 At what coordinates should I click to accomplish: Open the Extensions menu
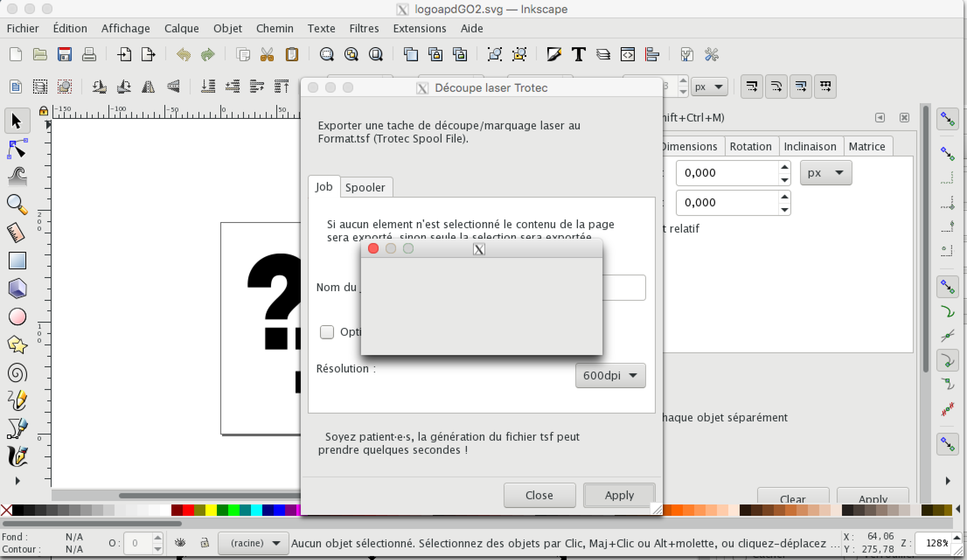tap(420, 28)
